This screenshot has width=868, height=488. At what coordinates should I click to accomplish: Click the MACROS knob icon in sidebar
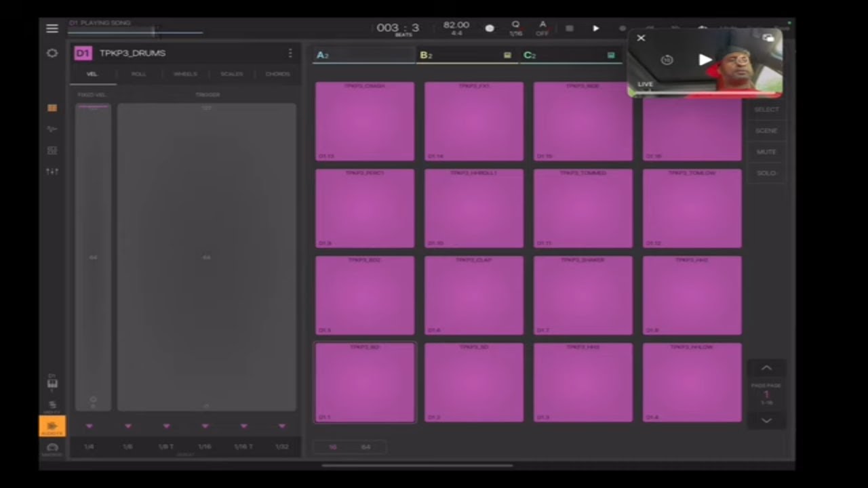(x=52, y=449)
